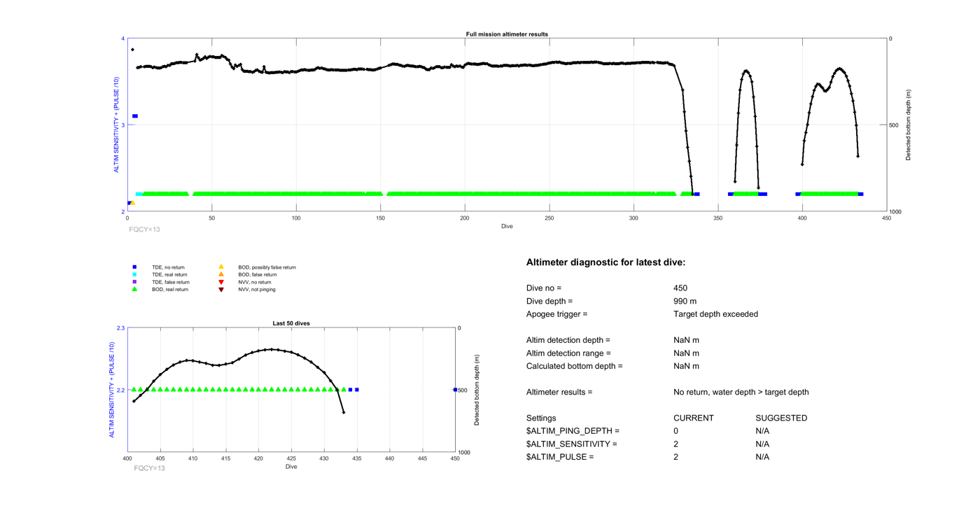Click the '$ALTIM_PING_DEPTH =' label

573,431
